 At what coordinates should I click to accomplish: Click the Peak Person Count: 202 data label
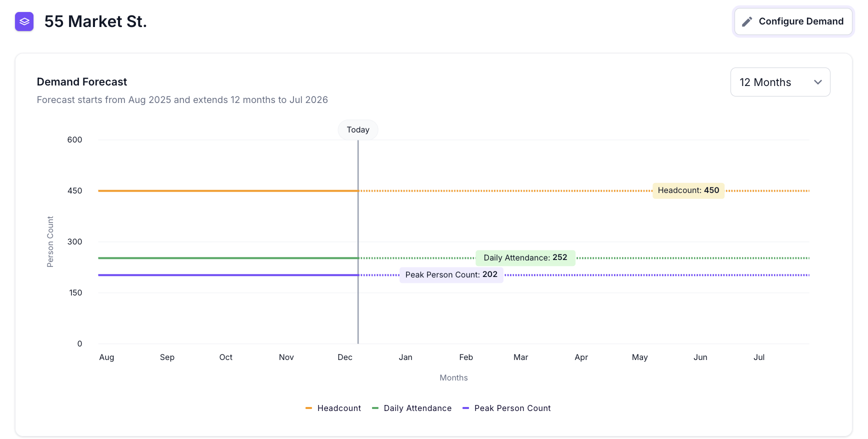[451, 275]
